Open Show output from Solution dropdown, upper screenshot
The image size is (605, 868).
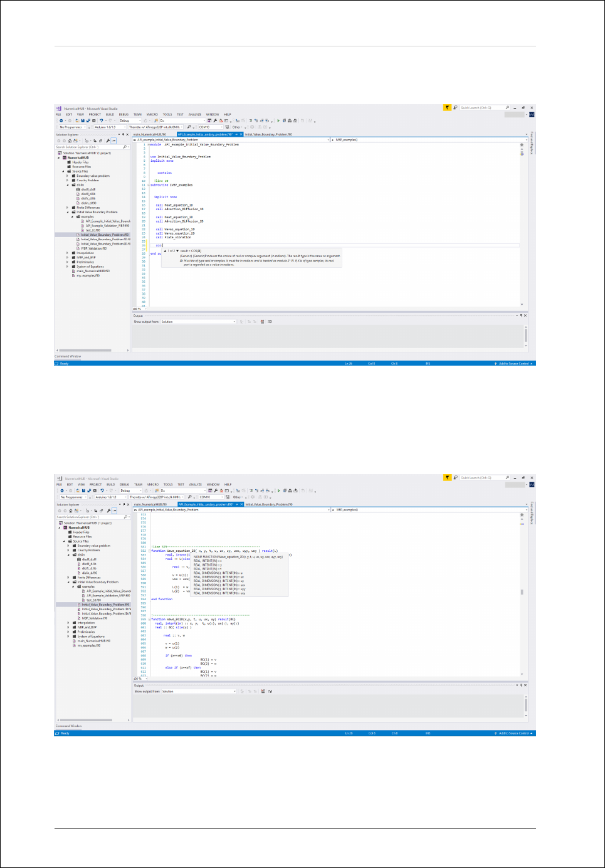point(197,321)
